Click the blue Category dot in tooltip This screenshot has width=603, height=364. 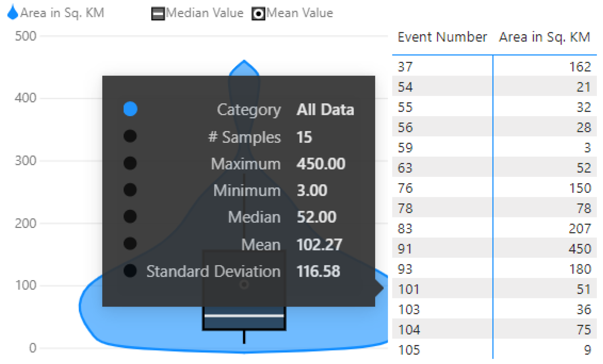(130, 109)
